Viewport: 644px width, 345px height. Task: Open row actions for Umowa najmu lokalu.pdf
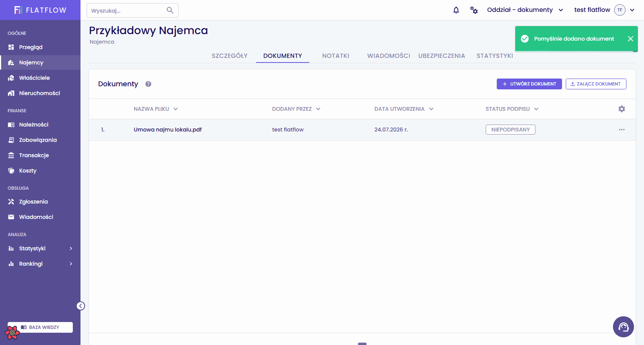tap(622, 130)
